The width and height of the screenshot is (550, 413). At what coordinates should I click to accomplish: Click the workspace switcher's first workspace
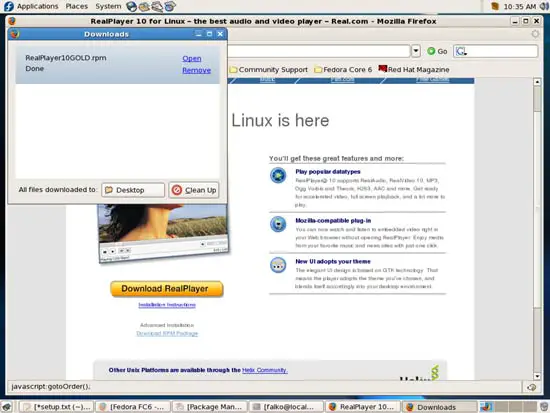pos(486,407)
